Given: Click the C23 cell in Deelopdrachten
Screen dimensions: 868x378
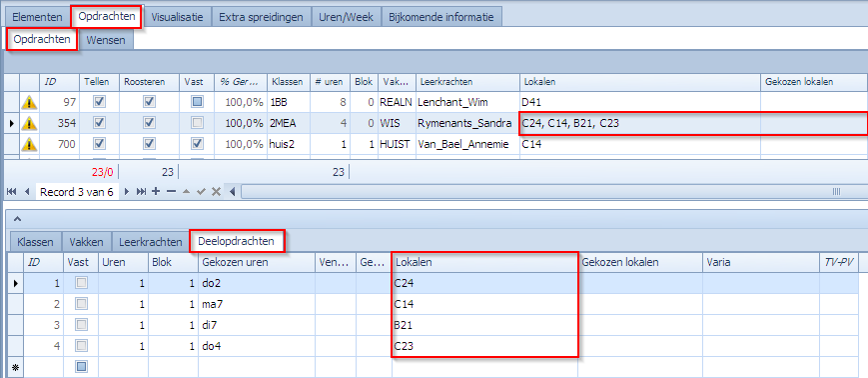Looking at the screenshot, I should (484, 347).
